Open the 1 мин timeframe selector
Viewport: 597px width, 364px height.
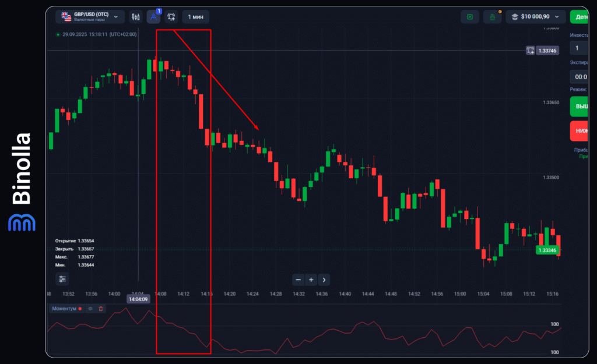point(196,17)
